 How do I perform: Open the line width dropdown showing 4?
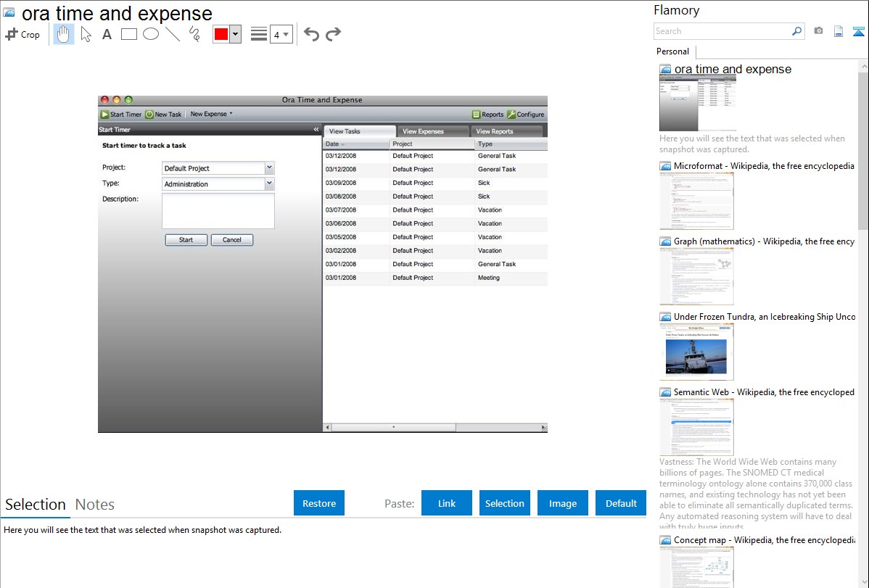click(x=281, y=34)
